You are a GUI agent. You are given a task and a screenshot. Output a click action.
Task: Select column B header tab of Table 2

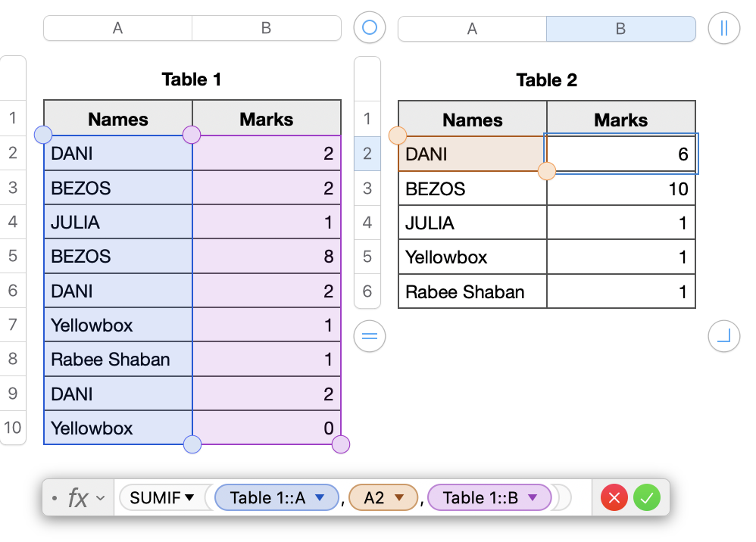click(x=620, y=29)
